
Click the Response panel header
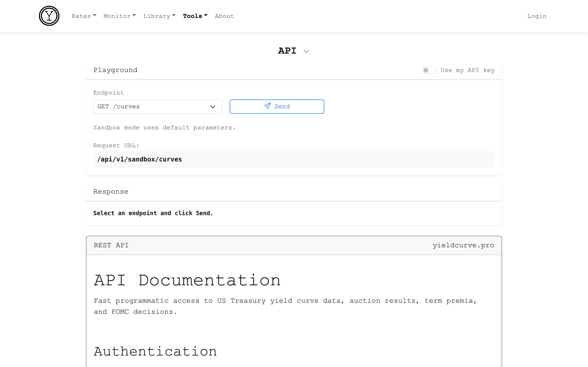coord(111,192)
